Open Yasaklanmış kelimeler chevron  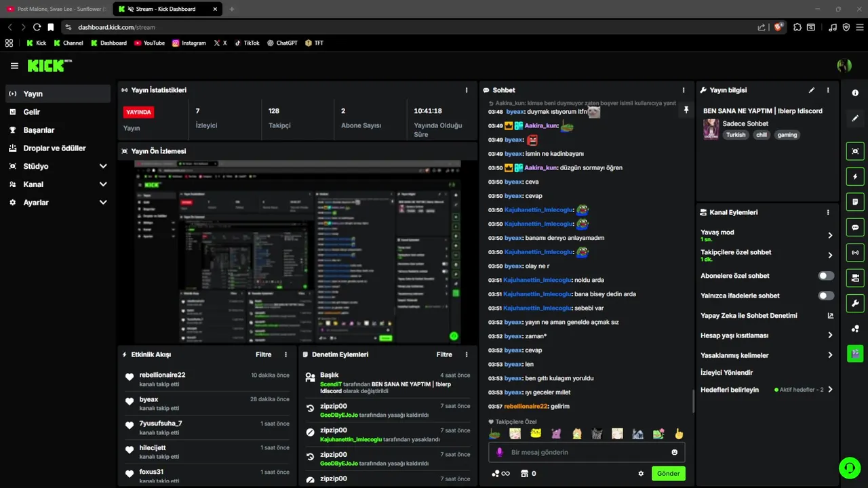coord(830,355)
